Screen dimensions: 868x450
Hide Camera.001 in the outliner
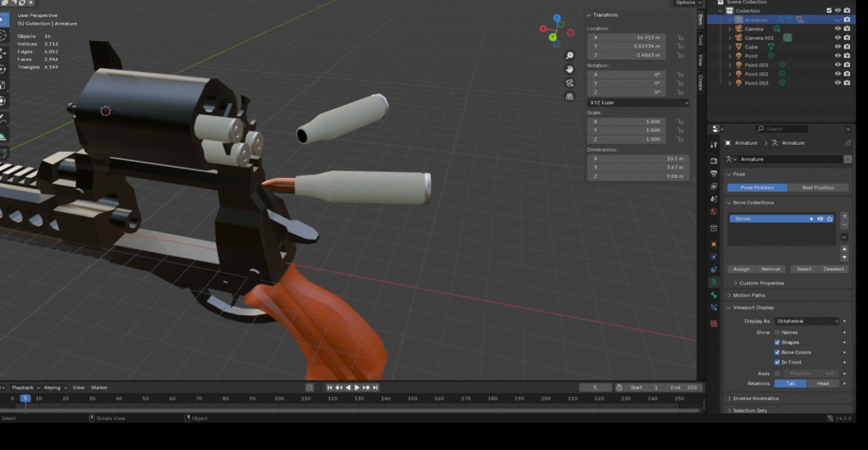pyautogui.click(x=837, y=37)
